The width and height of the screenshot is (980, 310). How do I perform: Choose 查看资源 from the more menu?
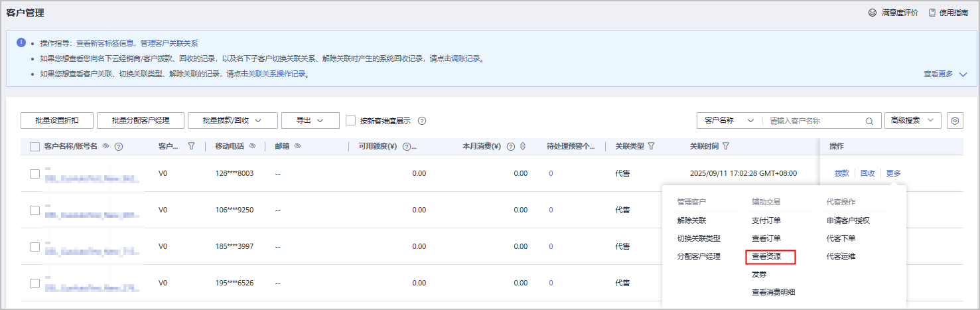point(770,256)
